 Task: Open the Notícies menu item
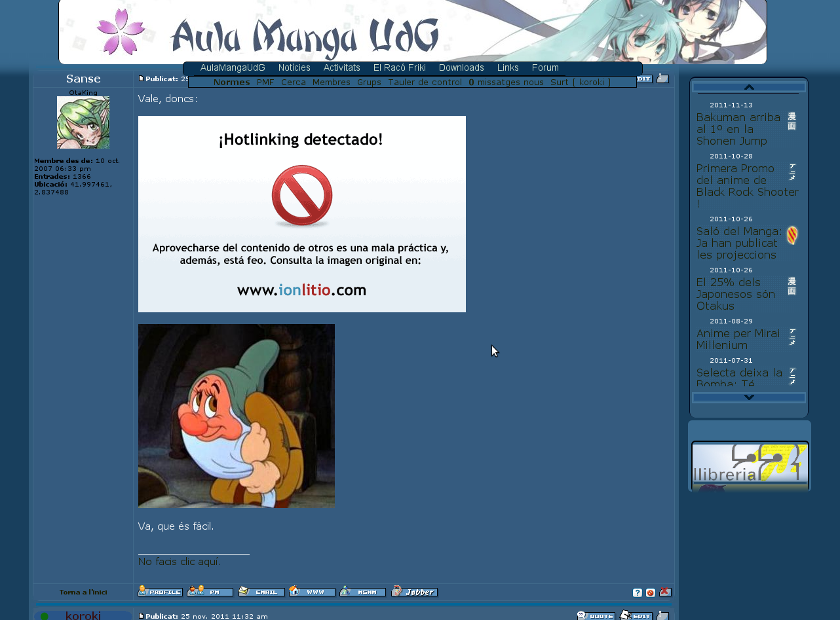pyautogui.click(x=294, y=67)
